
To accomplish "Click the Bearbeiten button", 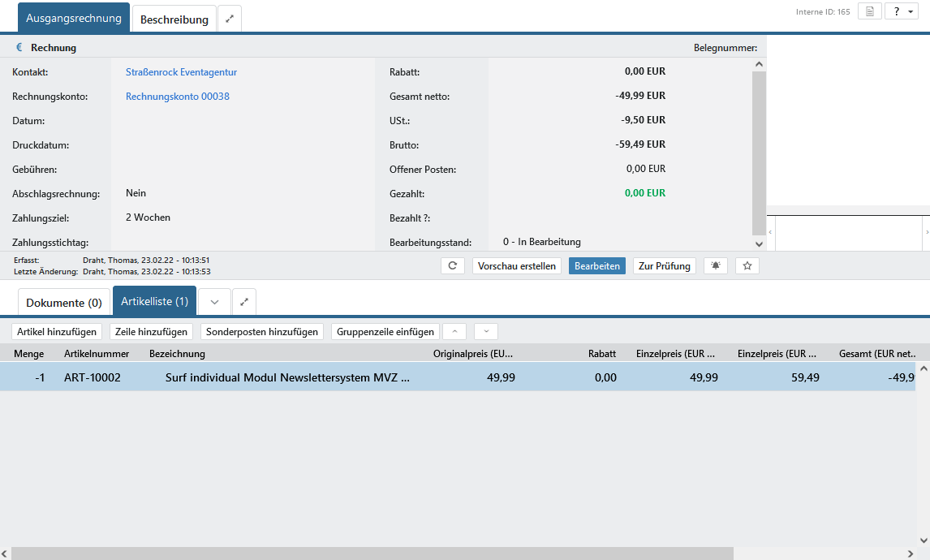I will pos(596,266).
